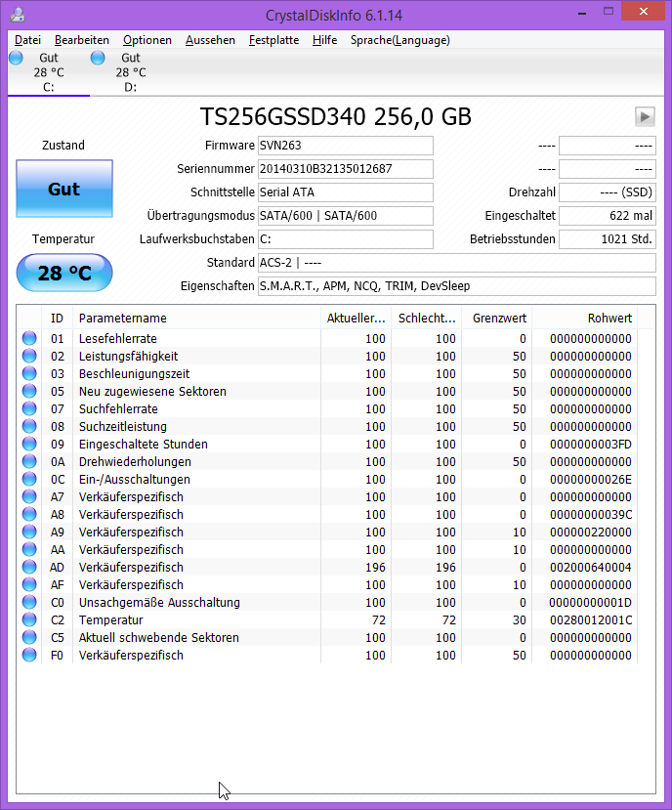Click the Eingeschaltet field 622 mal
This screenshot has width=672, height=810.
[x=608, y=216]
